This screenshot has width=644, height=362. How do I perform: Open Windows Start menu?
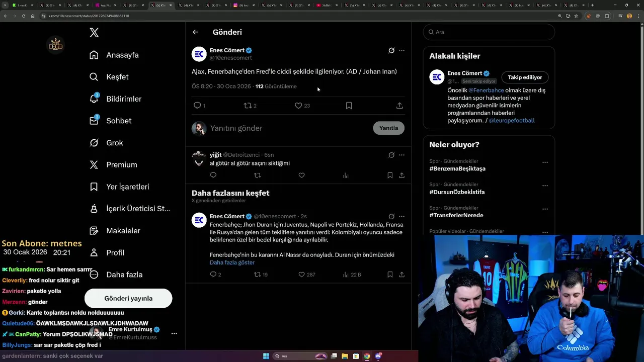tap(266, 356)
